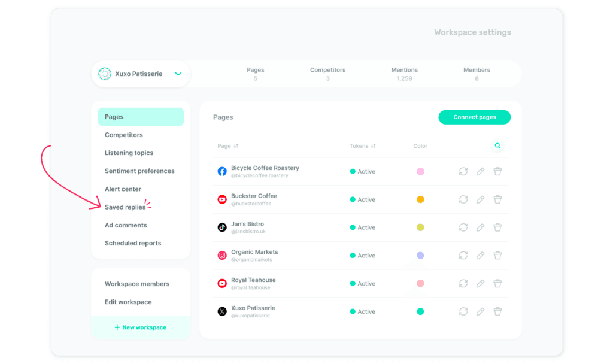Click Active status for Buckster Coffee

pos(362,199)
